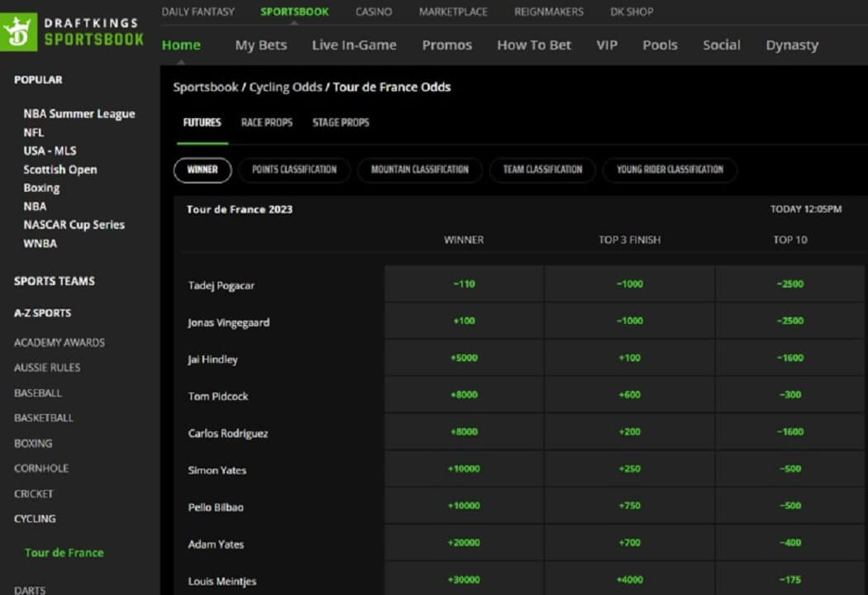Image resolution: width=868 pixels, height=595 pixels.
Task: Pick Pello Bilbao Top 3 Finish +750
Action: point(629,506)
